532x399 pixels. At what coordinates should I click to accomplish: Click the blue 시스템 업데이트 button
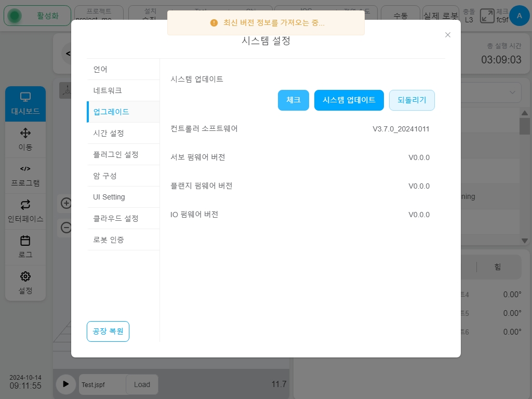pyautogui.click(x=349, y=100)
